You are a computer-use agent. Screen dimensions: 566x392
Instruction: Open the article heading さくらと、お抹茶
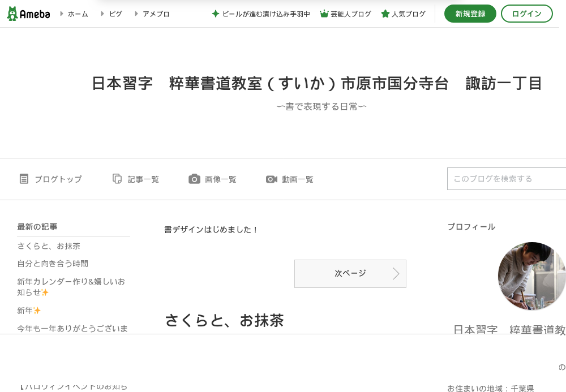coord(224,320)
